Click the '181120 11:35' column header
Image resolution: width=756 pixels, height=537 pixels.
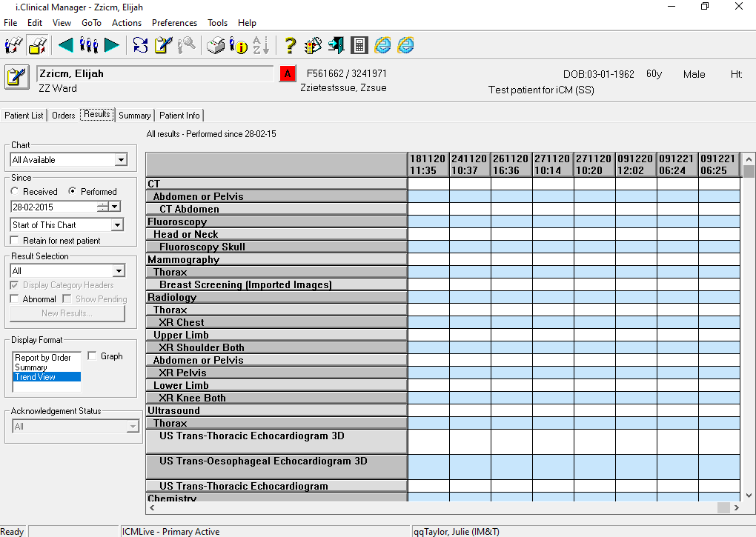point(428,164)
